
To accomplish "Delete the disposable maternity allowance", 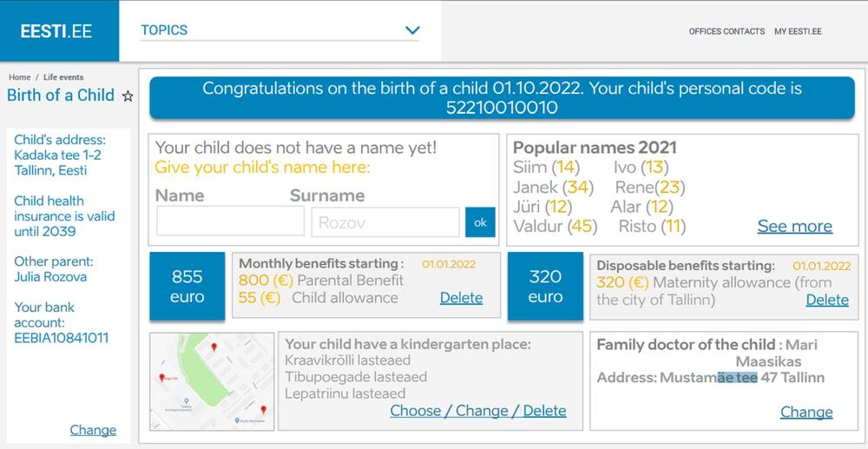I will [x=827, y=300].
